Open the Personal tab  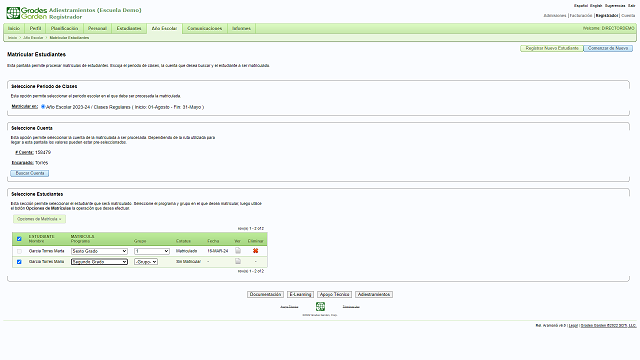[x=97, y=28]
